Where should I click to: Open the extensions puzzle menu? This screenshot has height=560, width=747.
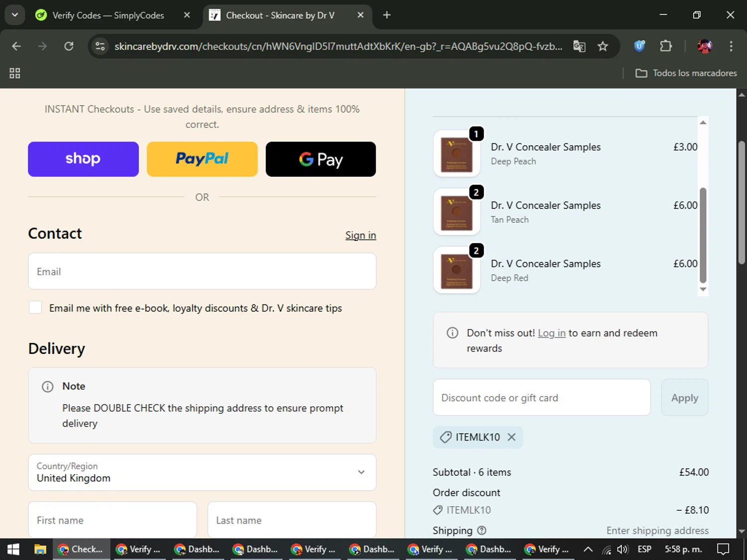[666, 46]
